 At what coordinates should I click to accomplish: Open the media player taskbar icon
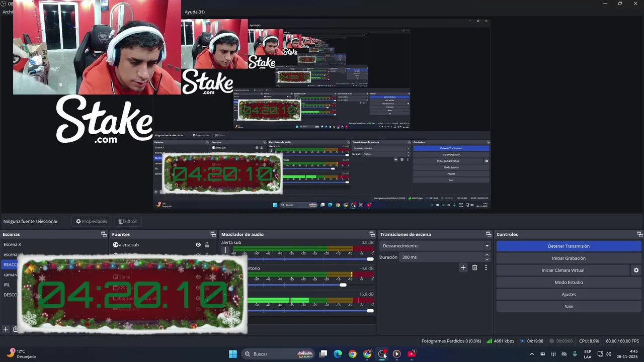coord(396,354)
